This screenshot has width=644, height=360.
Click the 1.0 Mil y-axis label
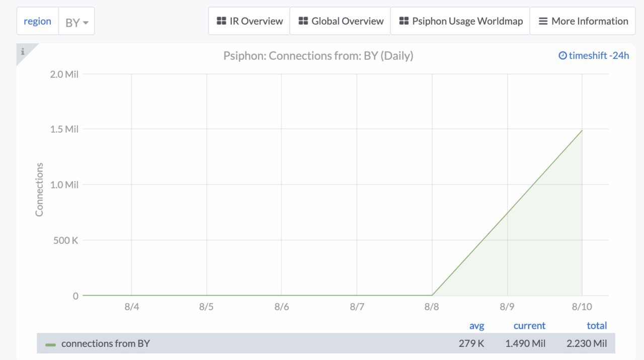(64, 185)
